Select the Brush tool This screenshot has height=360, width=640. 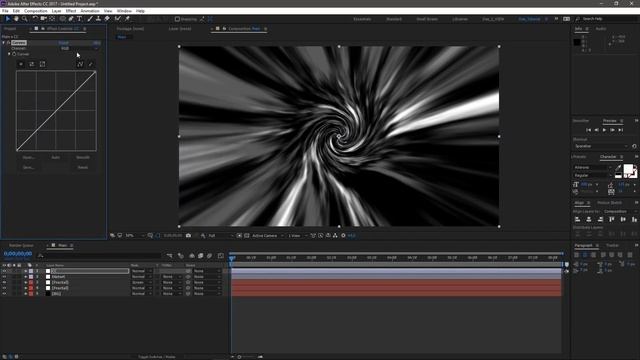[x=90, y=19]
